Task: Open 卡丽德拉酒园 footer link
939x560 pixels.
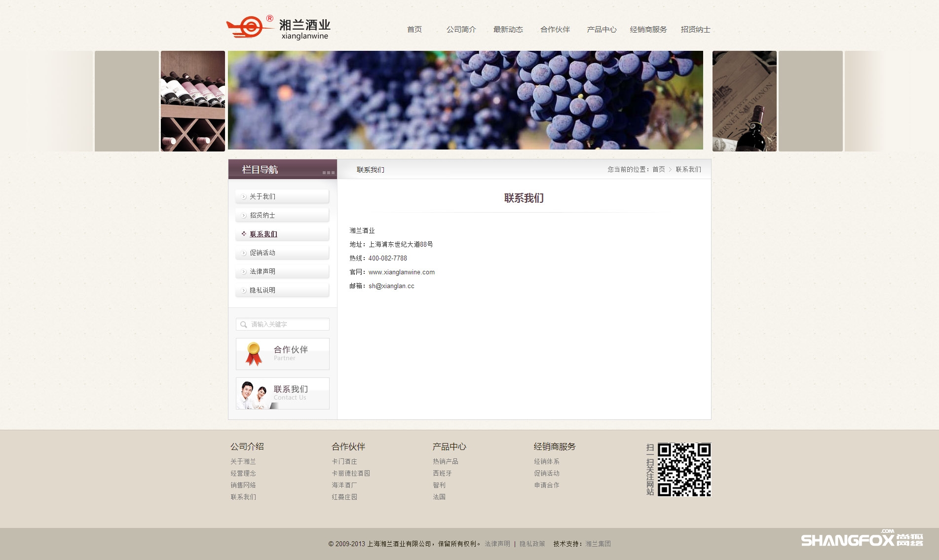Action: (x=351, y=473)
